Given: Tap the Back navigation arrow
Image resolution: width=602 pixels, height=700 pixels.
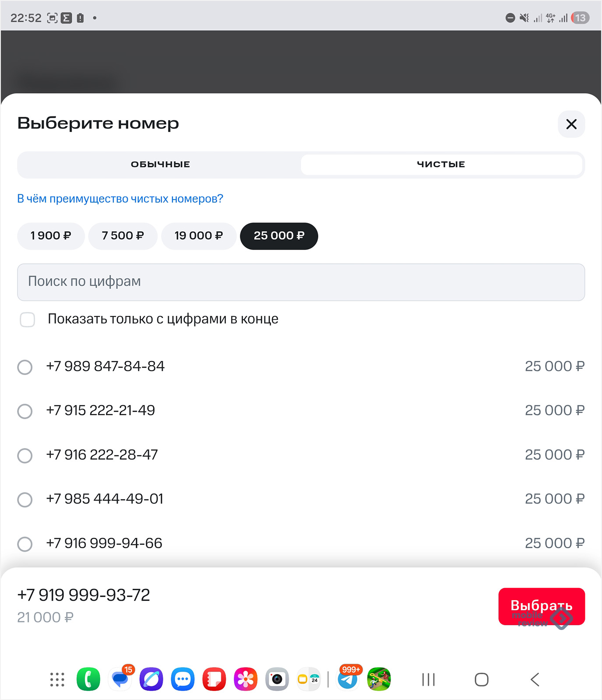Looking at the screenshot, I should [535, 679].
